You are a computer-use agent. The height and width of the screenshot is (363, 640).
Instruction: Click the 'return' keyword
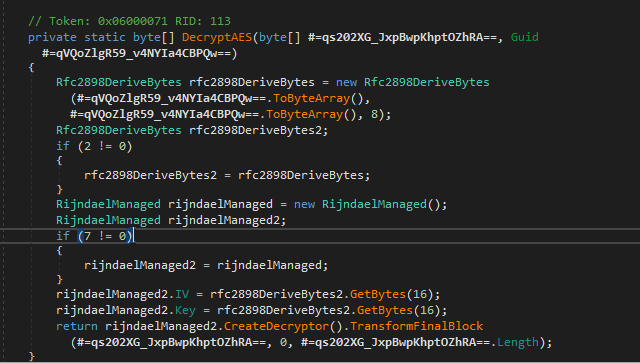(77, 326)
